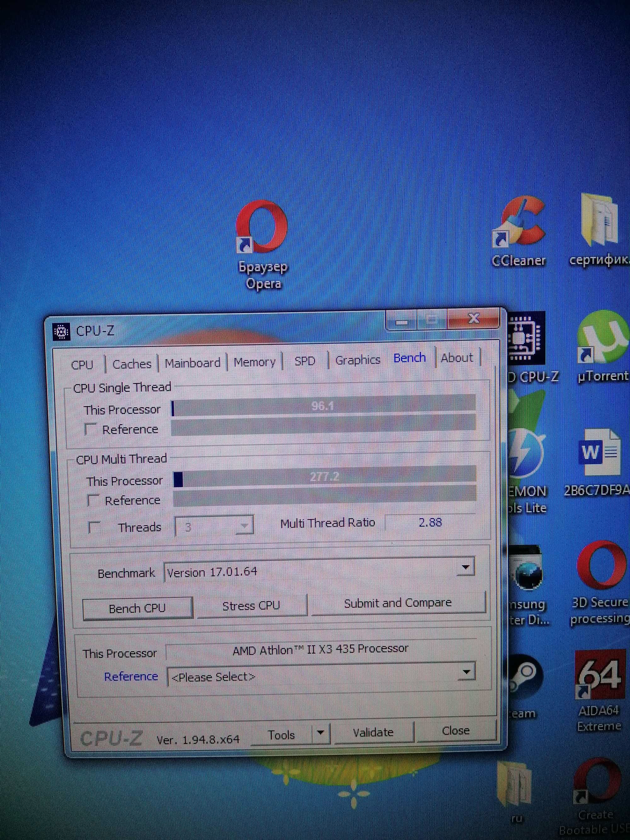Close CPU-Z with the red X button
This screenshot has width=630, height=840.
tap(474, 318)
